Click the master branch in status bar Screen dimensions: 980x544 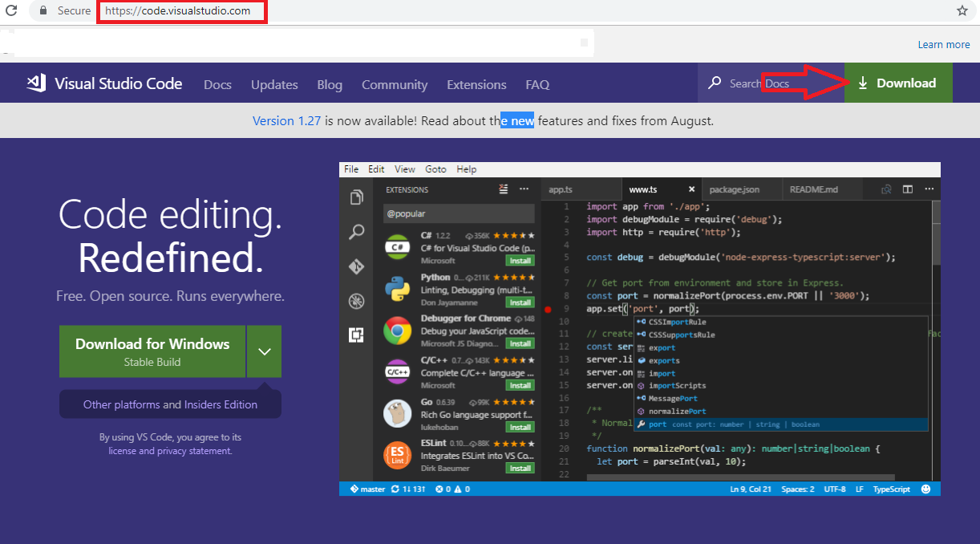[367, 489]
